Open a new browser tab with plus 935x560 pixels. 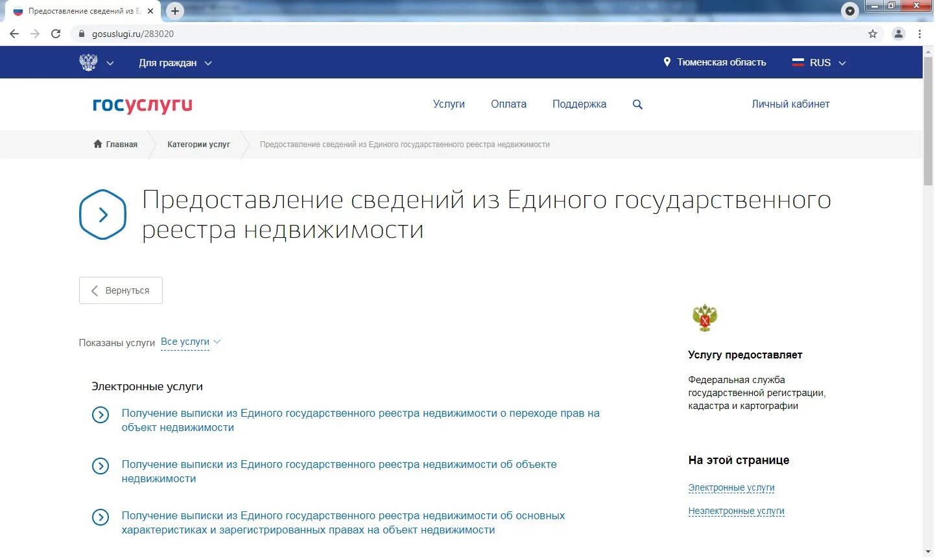pos(175,11)
